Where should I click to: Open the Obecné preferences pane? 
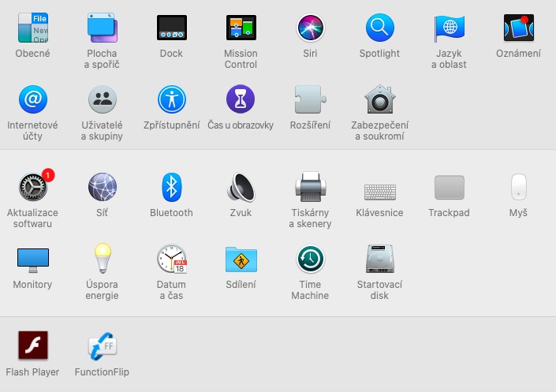[x=32, y=28]
